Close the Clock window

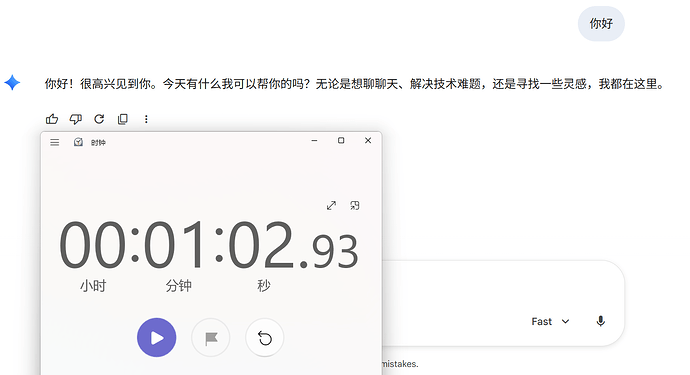pos(368,140)
